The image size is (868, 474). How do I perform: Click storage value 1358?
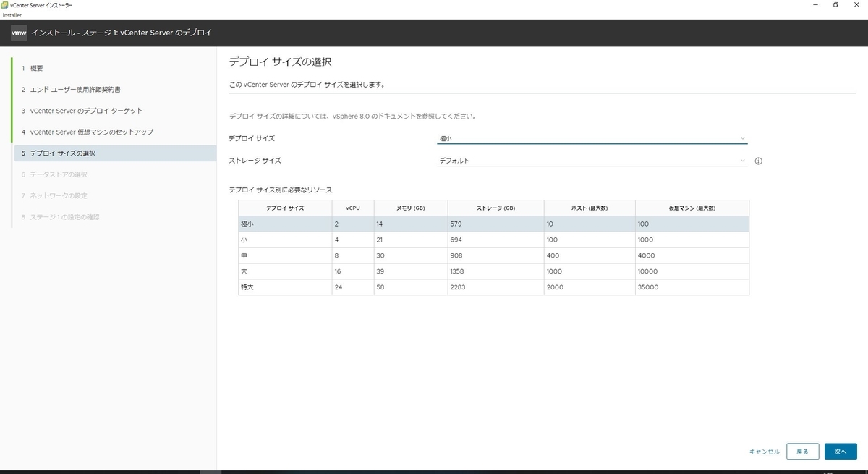point(458,271)
